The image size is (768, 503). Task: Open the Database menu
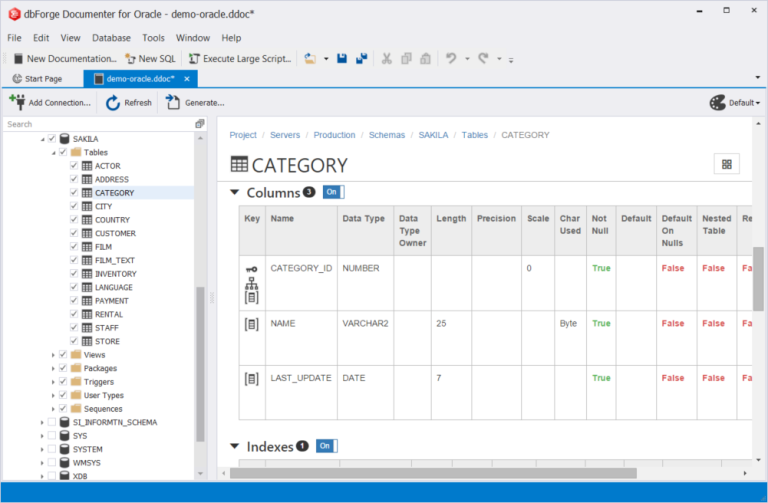[x=111, y=38]
